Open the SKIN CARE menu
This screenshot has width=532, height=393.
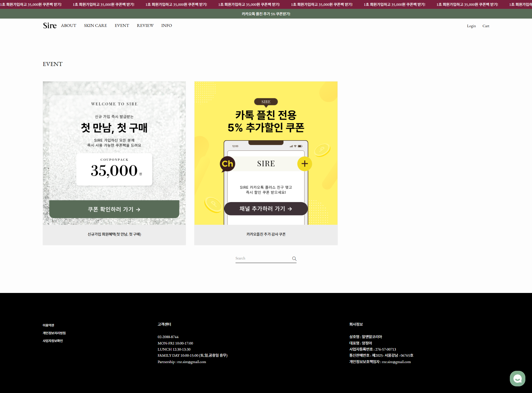[x=95, y=25]
